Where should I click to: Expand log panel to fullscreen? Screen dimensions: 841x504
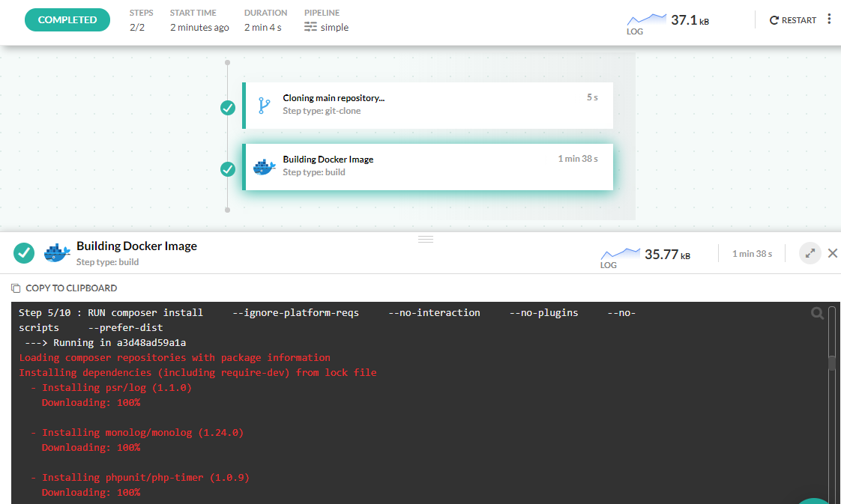[x=810, y=253]
